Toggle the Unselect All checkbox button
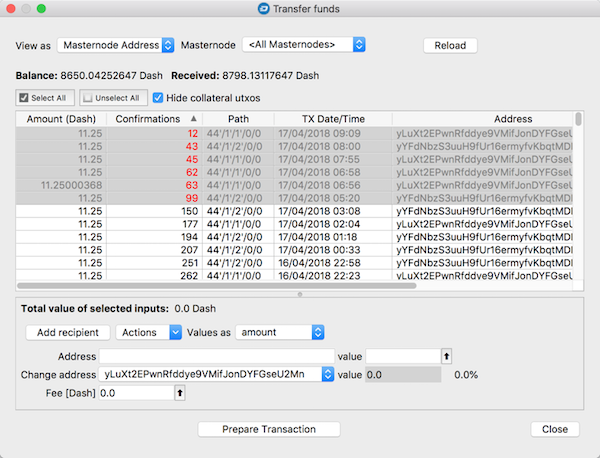 tap(113, 98)
